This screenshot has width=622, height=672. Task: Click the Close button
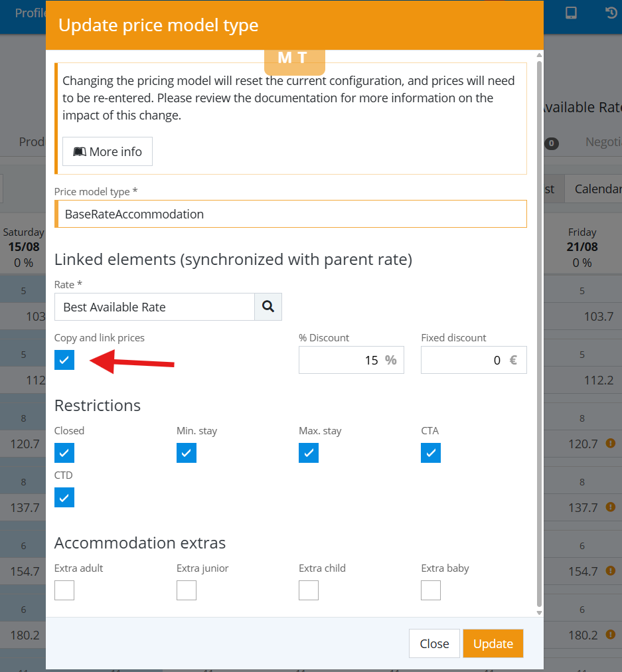434,643
